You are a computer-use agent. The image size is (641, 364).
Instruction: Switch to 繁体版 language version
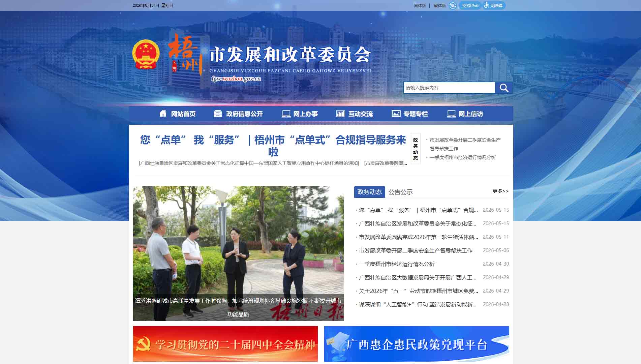coord(439,6)
